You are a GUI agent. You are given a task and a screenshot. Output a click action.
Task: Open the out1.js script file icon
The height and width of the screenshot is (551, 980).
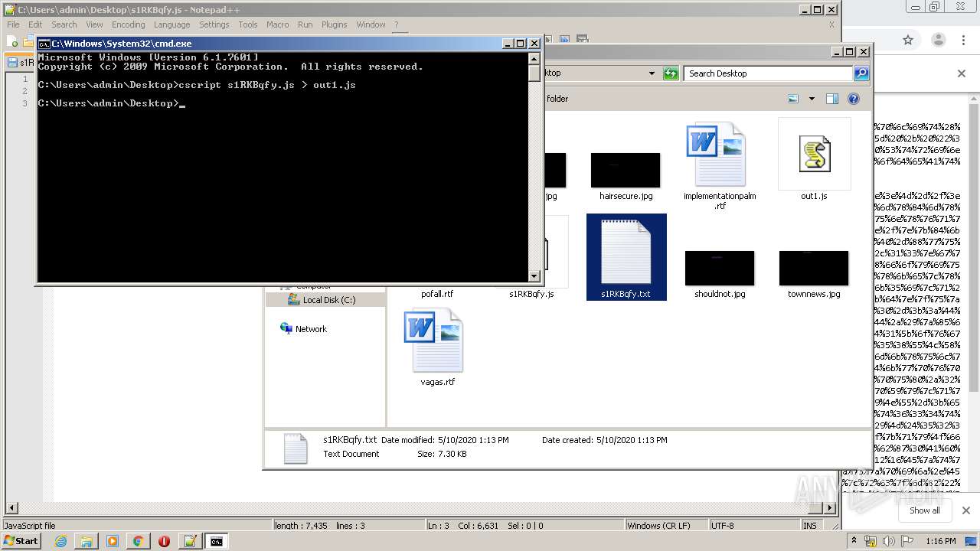(814, 154)
